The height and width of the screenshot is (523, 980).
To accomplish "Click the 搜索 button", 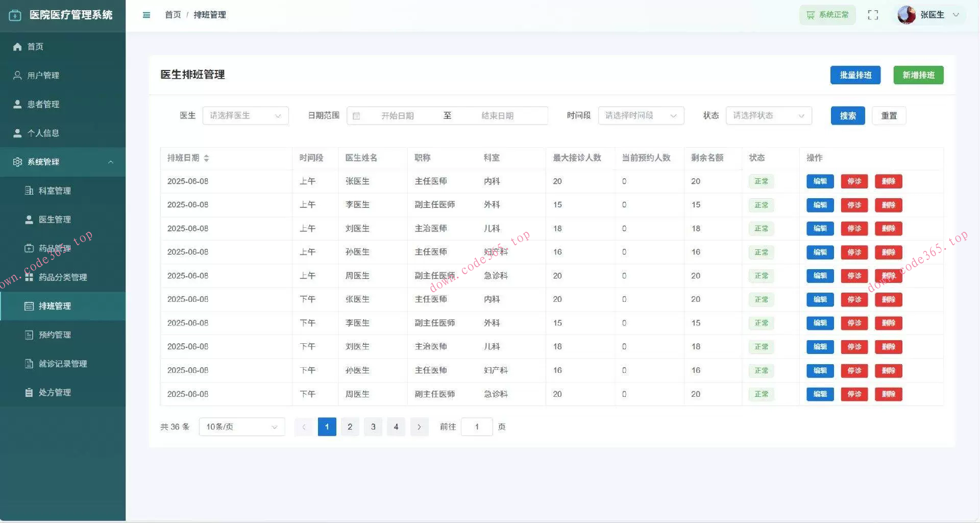I will (x=847, y=115).
